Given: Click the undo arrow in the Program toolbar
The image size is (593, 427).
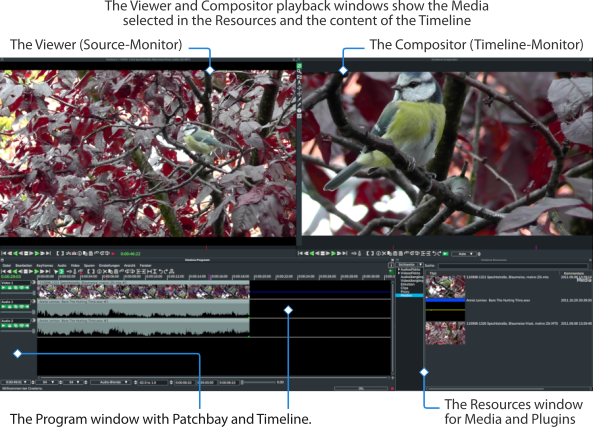Looking at the screenshot, I should 161,272.
